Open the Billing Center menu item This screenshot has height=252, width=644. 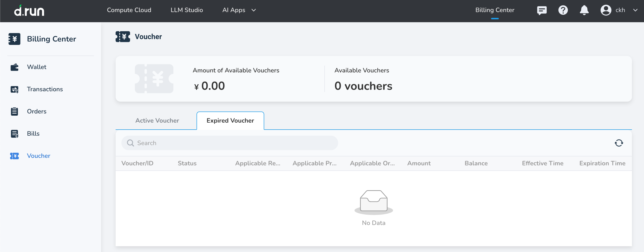(x=495, y=10)
